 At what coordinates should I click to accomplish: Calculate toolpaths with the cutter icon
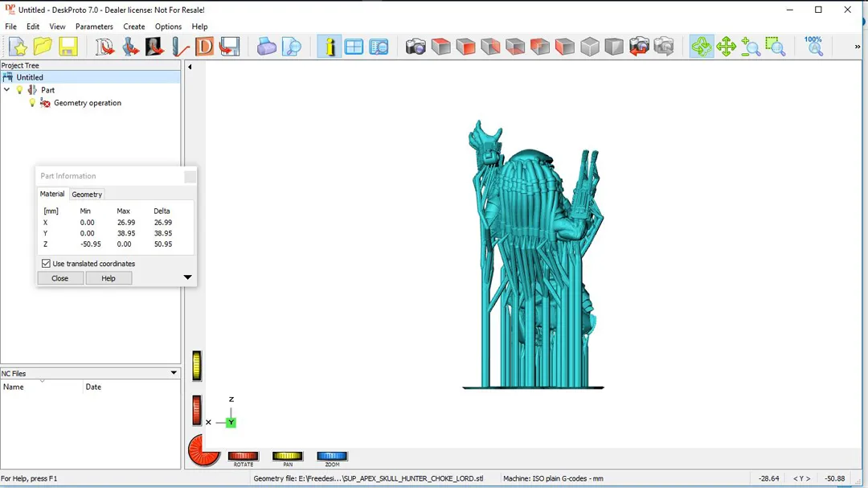coord(180,47)
